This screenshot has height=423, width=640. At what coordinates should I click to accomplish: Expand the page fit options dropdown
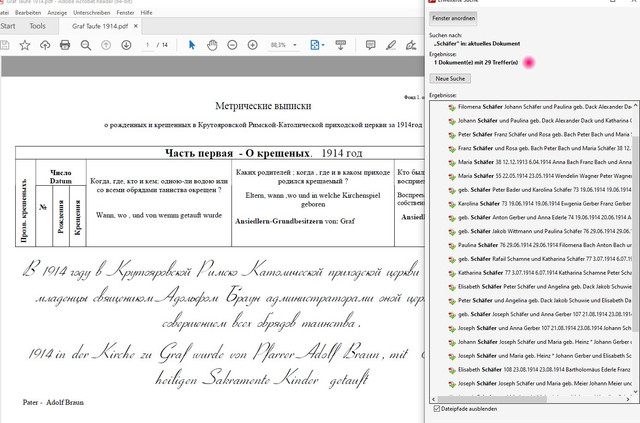pos(323,45)
